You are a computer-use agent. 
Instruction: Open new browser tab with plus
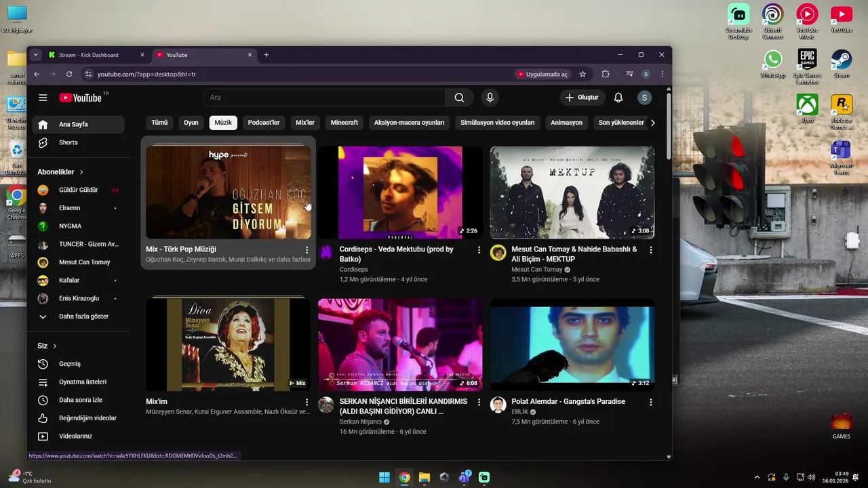click(266, 55)
